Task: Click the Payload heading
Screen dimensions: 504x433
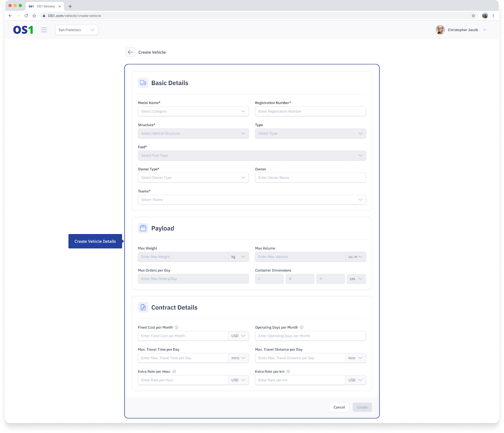Action: tap(163, 228)
